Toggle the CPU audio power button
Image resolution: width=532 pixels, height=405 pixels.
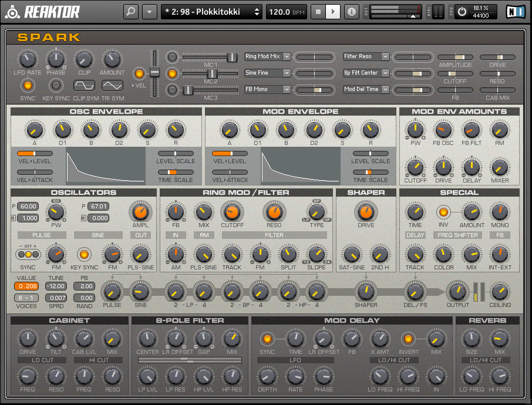[462, 12]
